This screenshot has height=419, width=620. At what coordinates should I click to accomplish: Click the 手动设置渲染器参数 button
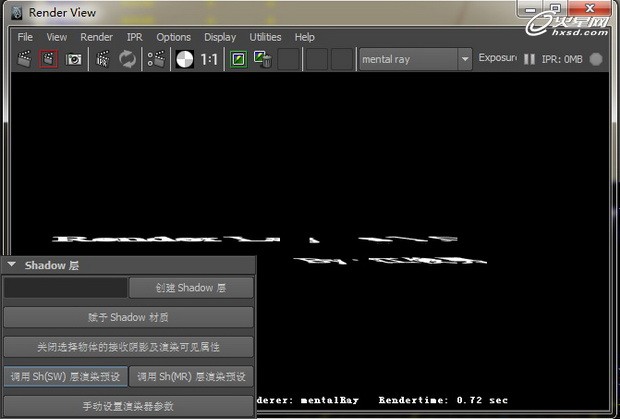[129, 406]
